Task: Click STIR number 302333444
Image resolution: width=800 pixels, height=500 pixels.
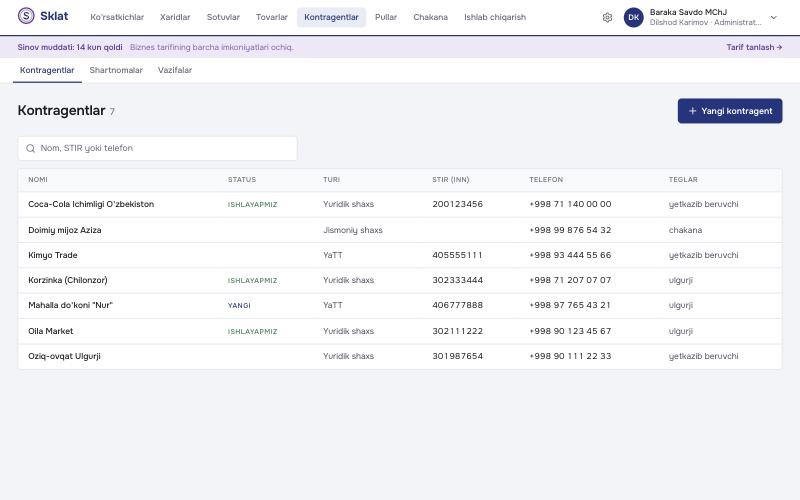Action: point(457,280)
